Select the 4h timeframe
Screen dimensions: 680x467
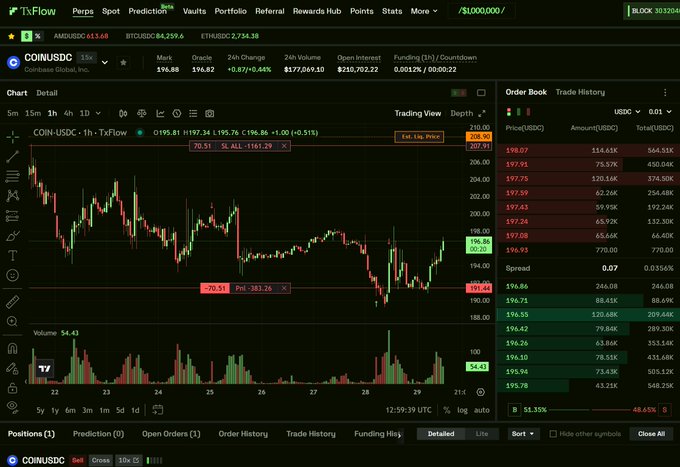69,114
